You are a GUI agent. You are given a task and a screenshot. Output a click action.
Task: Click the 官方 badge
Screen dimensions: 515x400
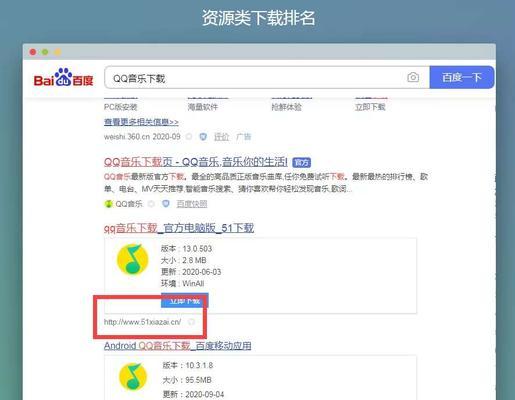(x=302, y=163)
